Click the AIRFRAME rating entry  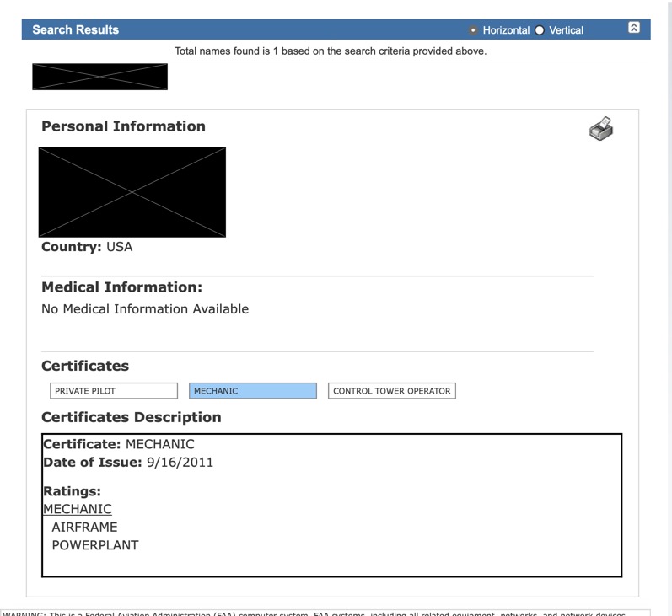coord(84,528)
